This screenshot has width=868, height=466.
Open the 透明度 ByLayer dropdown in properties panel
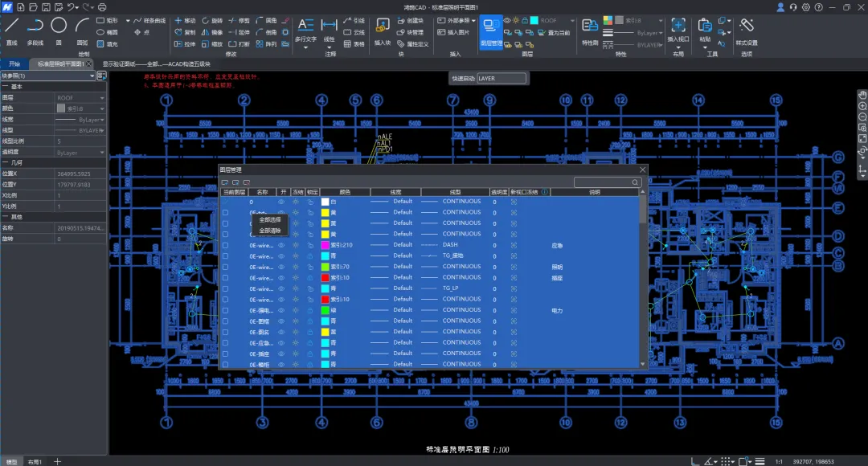click(102, 152)
